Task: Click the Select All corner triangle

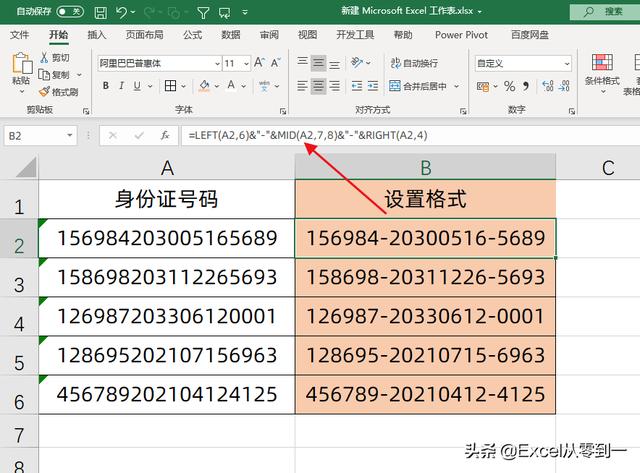Action: click(x=26, y=168)
